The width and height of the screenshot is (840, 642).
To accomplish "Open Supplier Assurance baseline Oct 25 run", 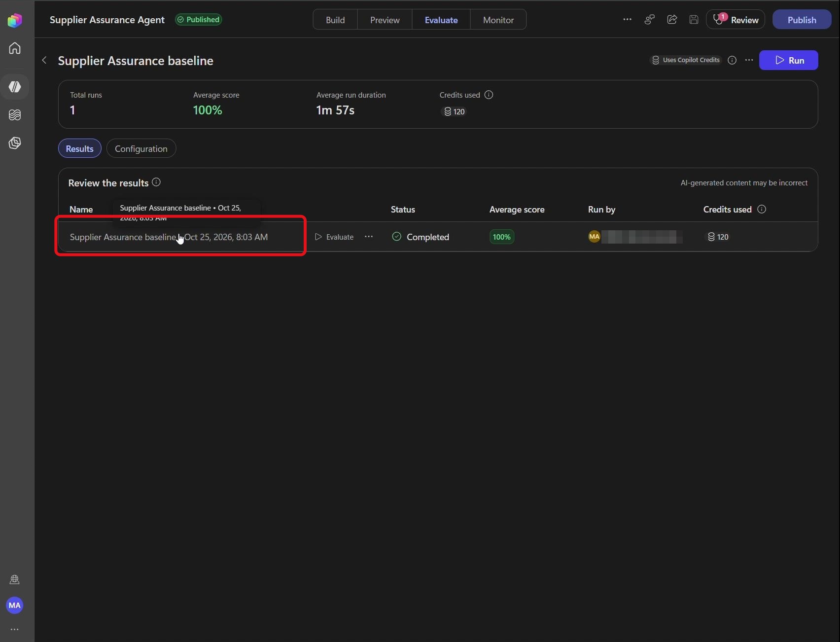I will [x=169, y=237].
